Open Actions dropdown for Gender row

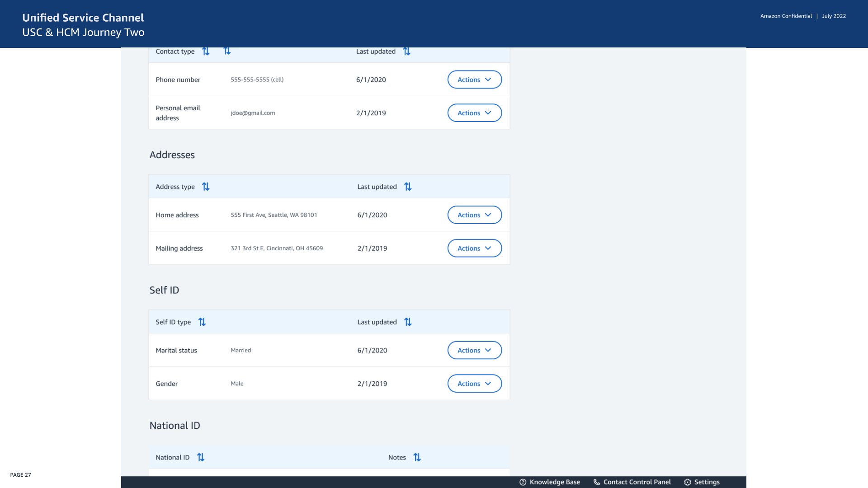474,384
